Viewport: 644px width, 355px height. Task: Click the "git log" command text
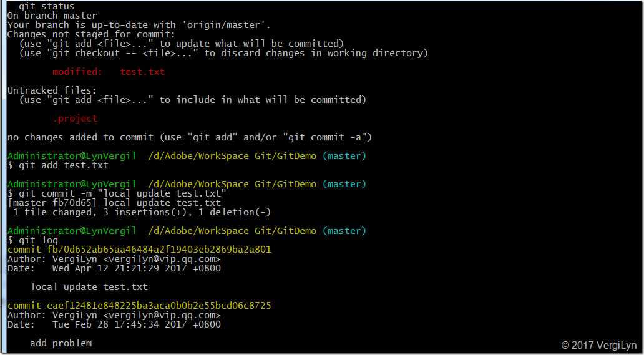(36, 240)
